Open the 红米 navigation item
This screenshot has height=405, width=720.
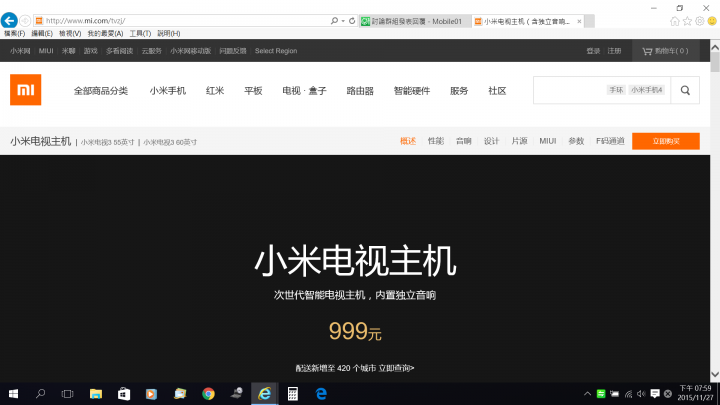click(x=215, y=91)
